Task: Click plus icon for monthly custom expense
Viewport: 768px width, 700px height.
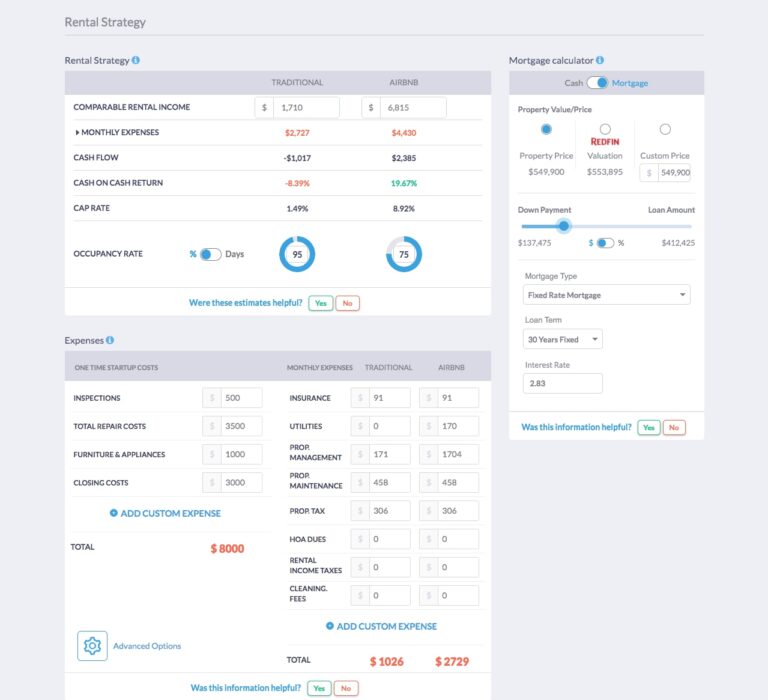Action: (330, 626)
